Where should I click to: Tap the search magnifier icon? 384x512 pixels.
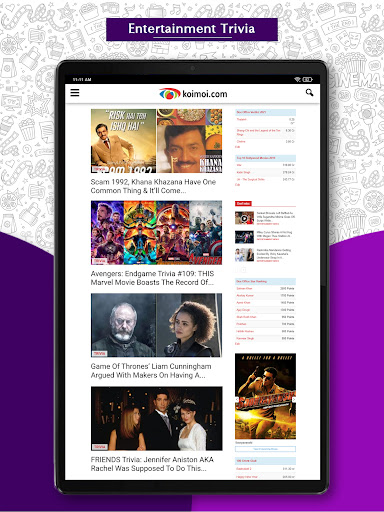(309, 92)
